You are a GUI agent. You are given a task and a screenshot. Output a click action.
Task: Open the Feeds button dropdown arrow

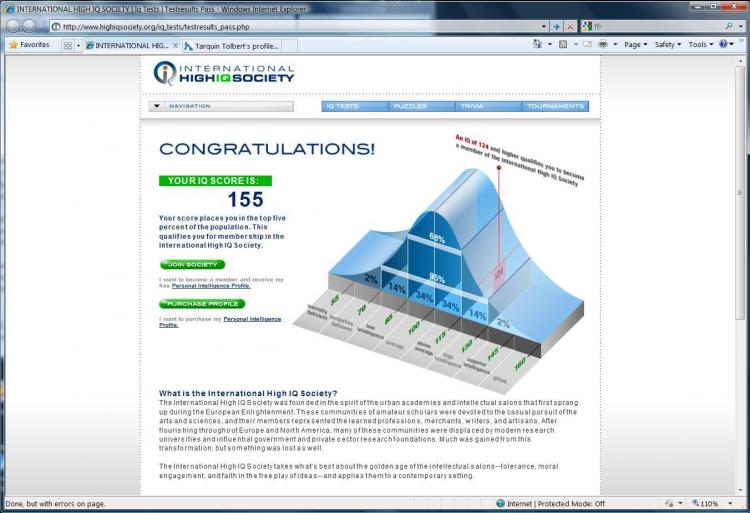575,44
